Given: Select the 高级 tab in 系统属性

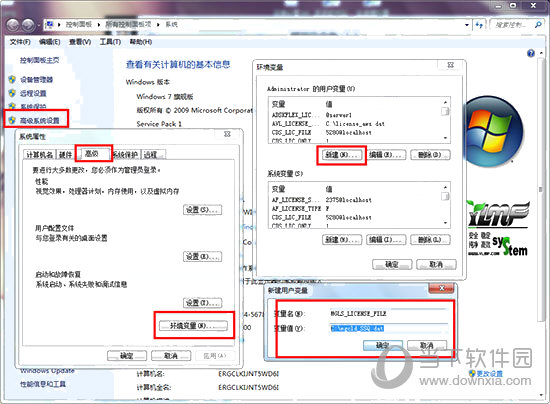Looking at the screenshot, I should tap(93, 153).
